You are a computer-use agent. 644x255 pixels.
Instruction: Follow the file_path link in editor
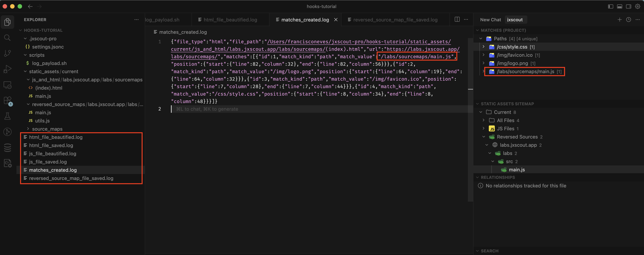click(359, 42)
